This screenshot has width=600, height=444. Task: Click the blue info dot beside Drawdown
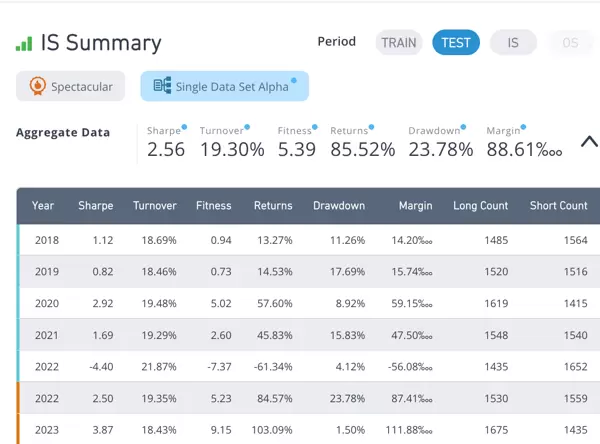click(464, 127)
